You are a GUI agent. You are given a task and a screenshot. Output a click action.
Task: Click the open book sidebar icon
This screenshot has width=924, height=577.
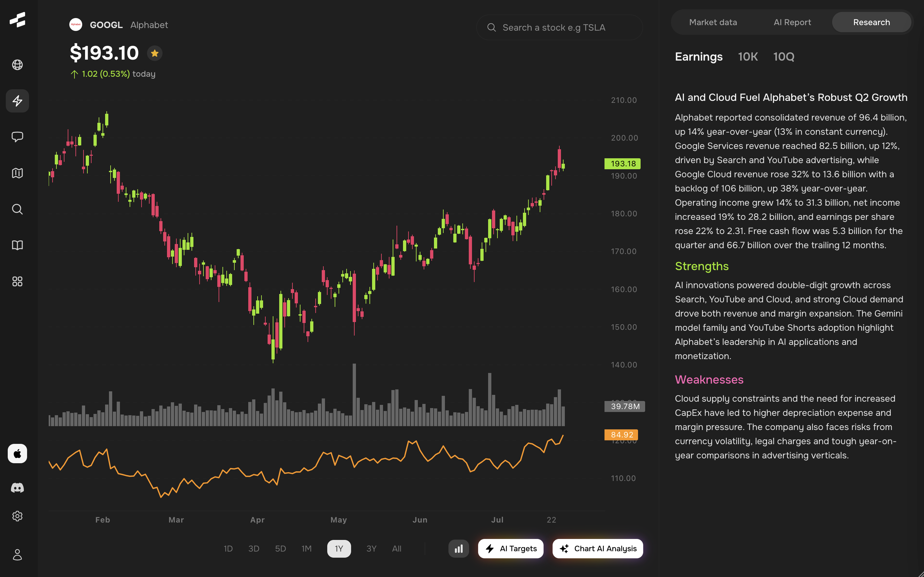pyautogui.click(x=17, y=245)
